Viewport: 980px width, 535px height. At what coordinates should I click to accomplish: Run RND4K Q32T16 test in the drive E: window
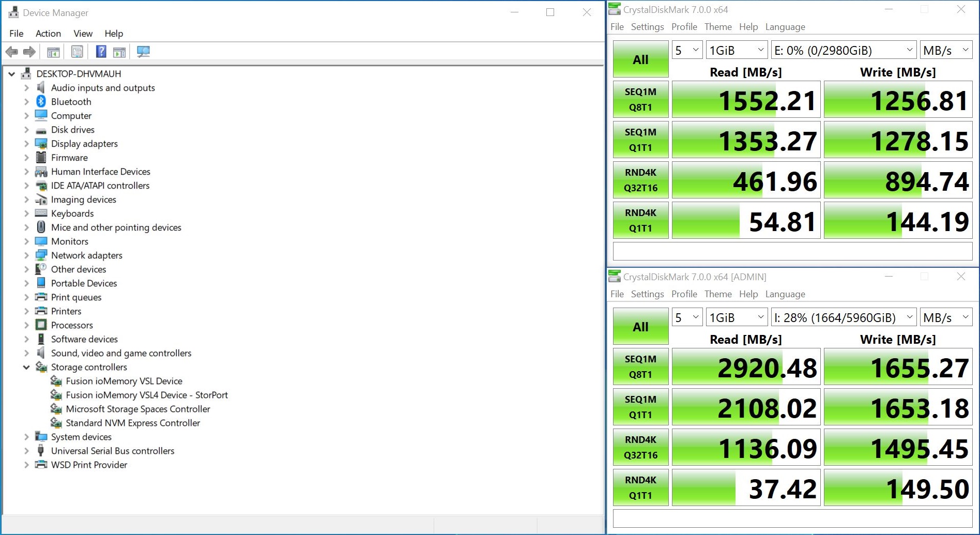640,180
